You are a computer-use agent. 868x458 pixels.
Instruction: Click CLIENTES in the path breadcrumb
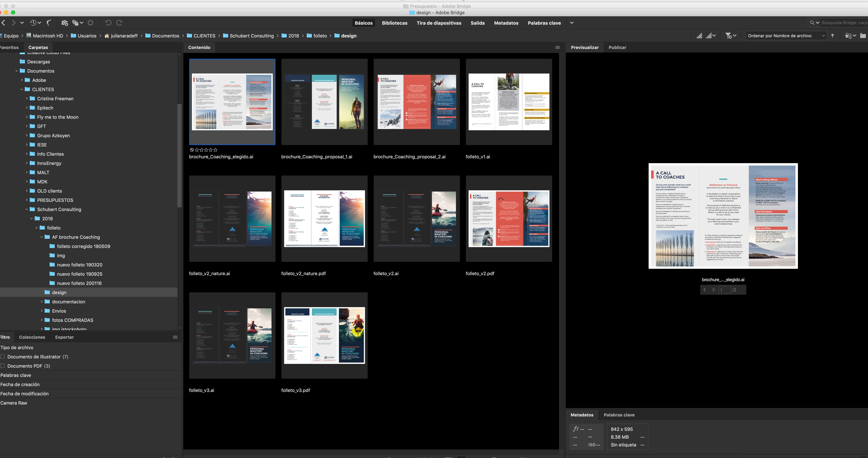204,36
